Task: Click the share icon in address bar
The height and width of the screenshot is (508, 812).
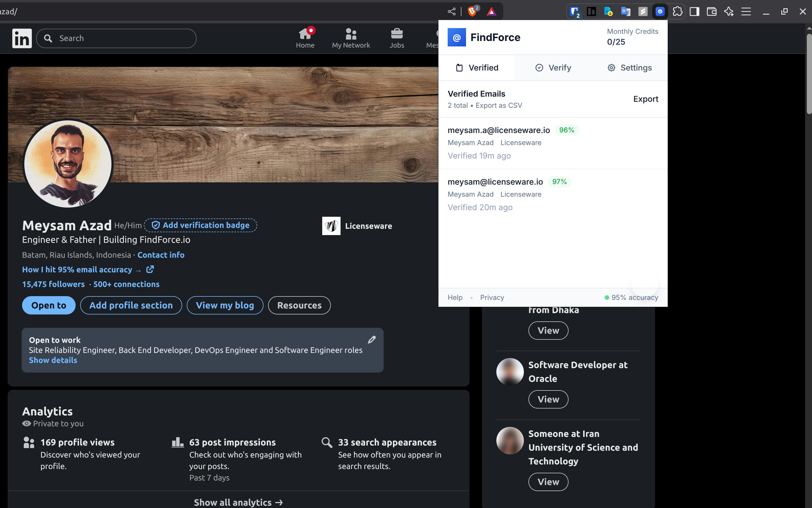Action: tap(452, 12)
